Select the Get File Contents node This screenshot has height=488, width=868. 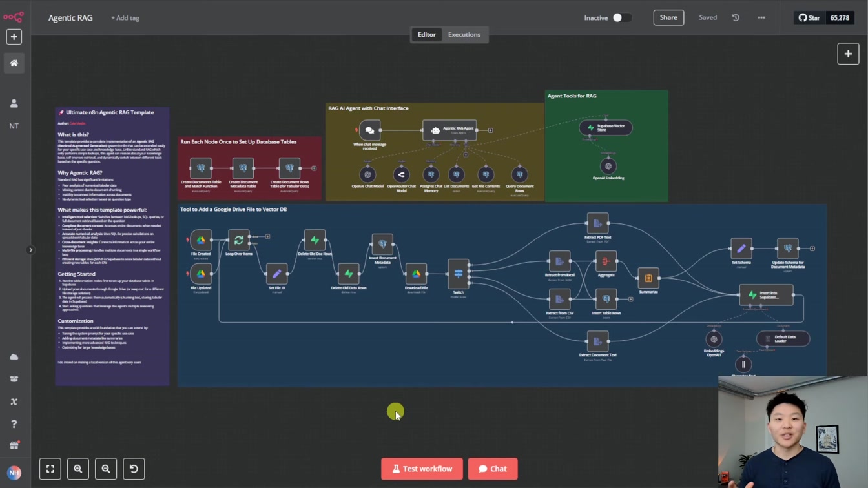(486, 174)
